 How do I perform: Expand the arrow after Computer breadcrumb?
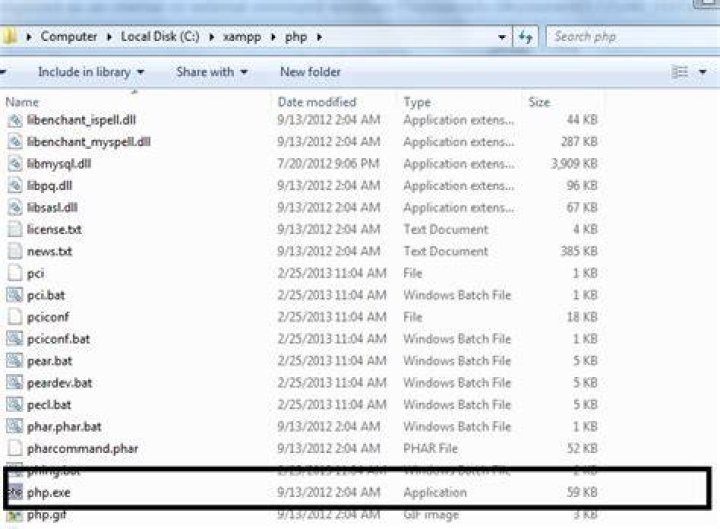point(109,37)
